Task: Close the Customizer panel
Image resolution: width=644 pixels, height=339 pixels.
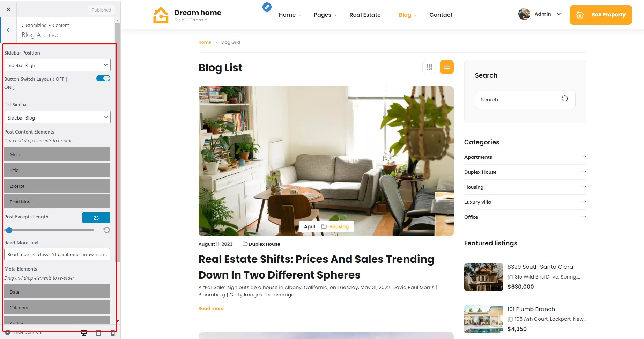Action: click(x=8, y=9)
